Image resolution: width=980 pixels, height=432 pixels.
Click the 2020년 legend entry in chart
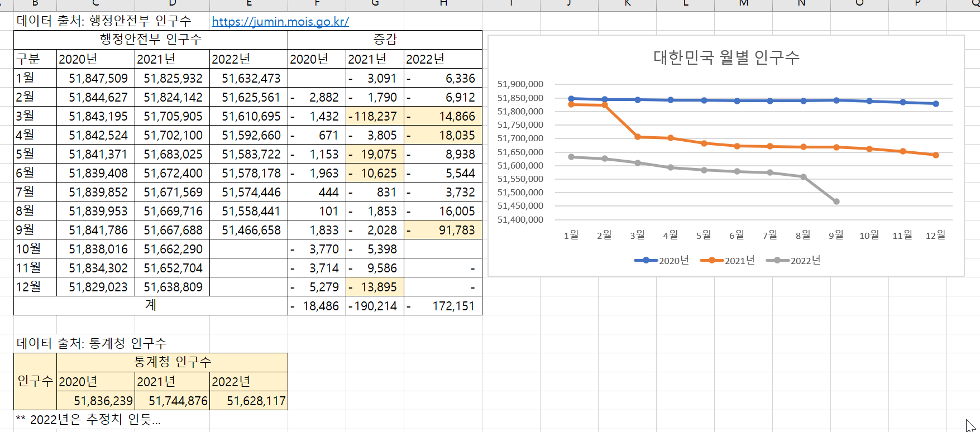pos(662,261)
